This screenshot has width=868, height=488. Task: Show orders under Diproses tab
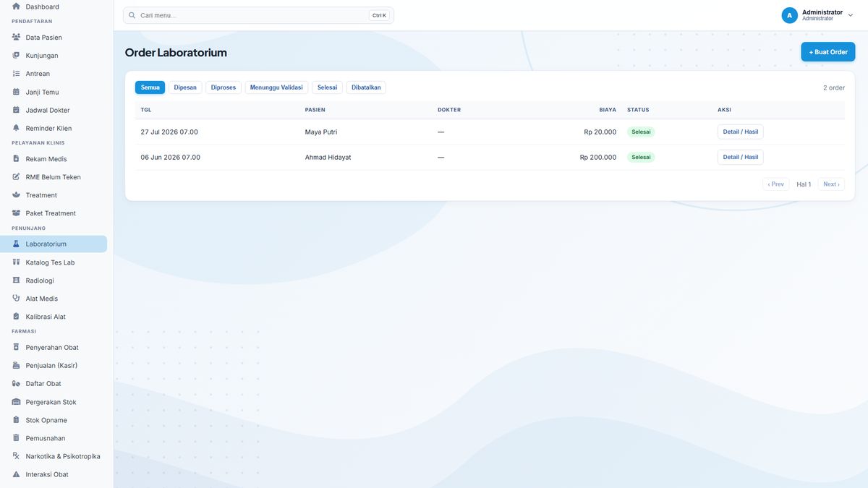224,87
